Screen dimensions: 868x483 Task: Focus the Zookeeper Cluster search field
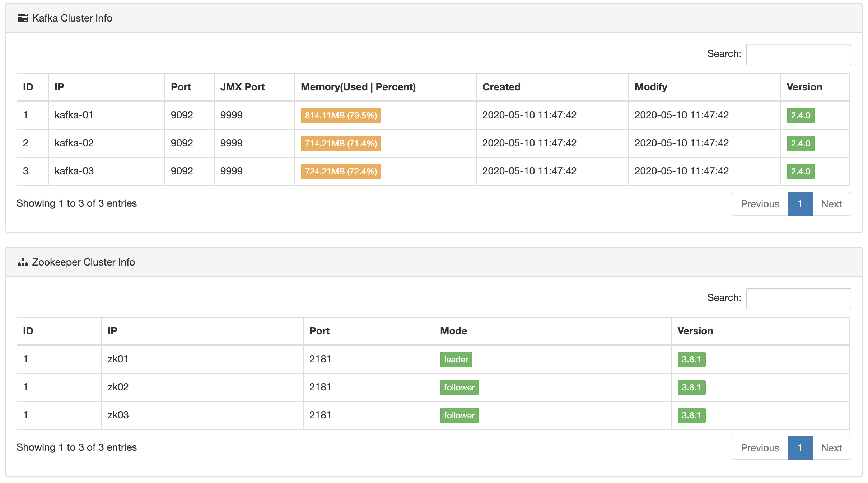click(798, 298)
